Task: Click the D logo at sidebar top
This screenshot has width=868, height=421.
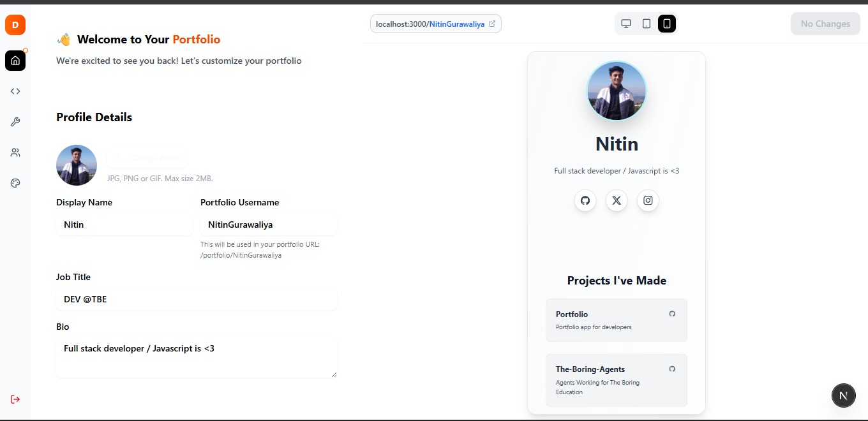Action: click(14, 25)
